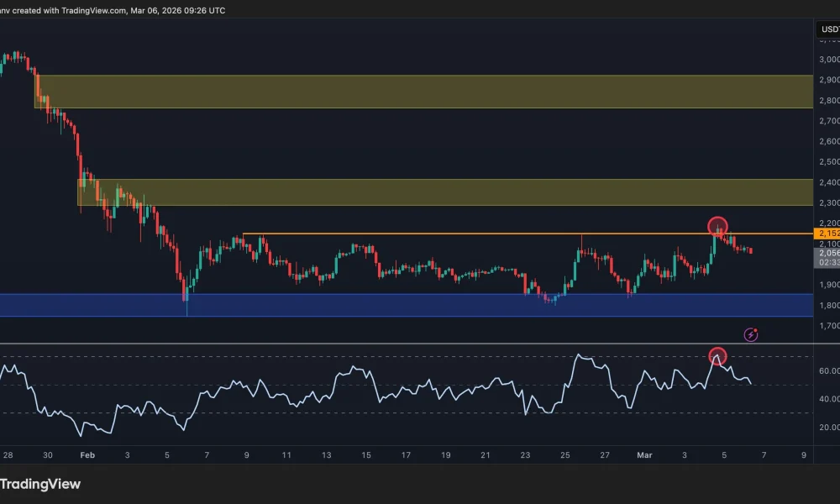Image resolution: width=840 pixels, height=504 pixels.
Task: Select the red circle marker at price peak
Action: (718, 226)
